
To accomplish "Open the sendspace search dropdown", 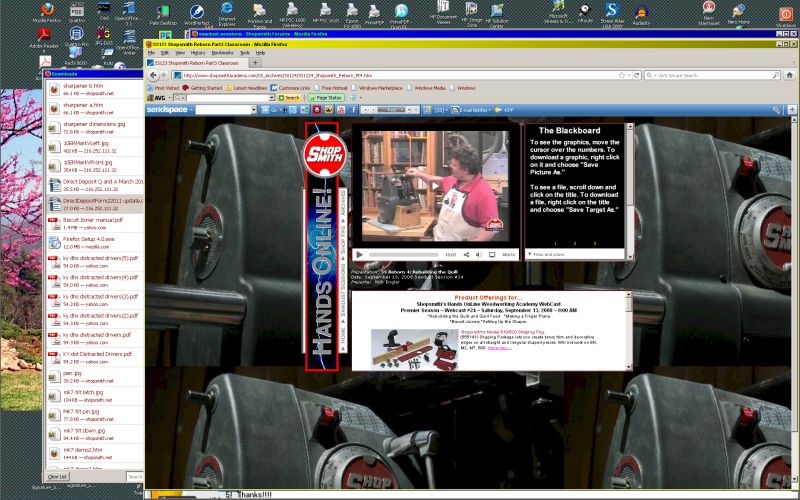I will pos(254,110).
